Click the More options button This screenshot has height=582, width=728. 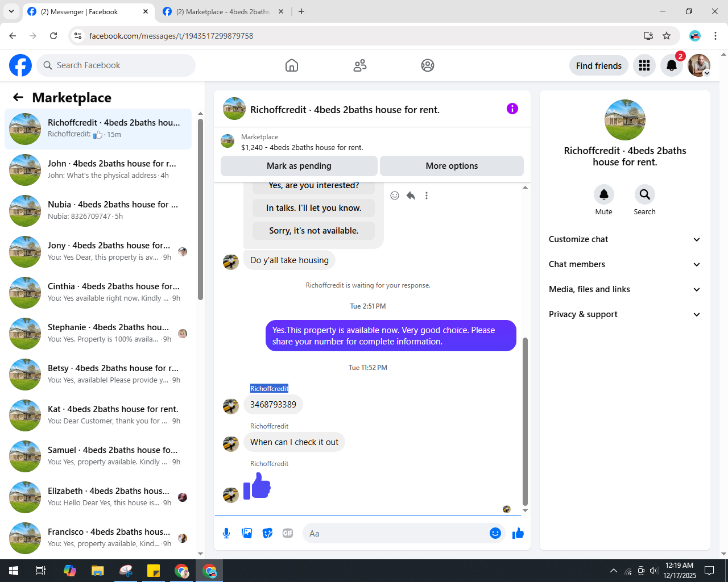pos(452,166)
